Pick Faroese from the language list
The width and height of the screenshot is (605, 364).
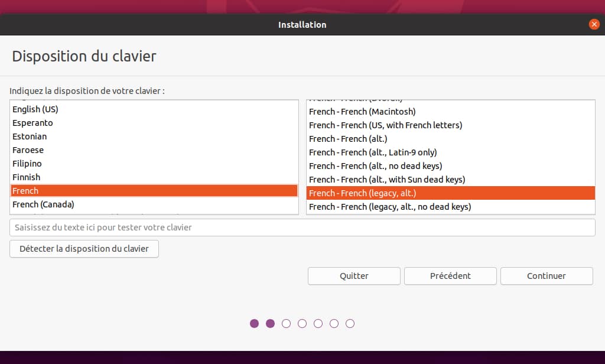(x=28, y=150)
